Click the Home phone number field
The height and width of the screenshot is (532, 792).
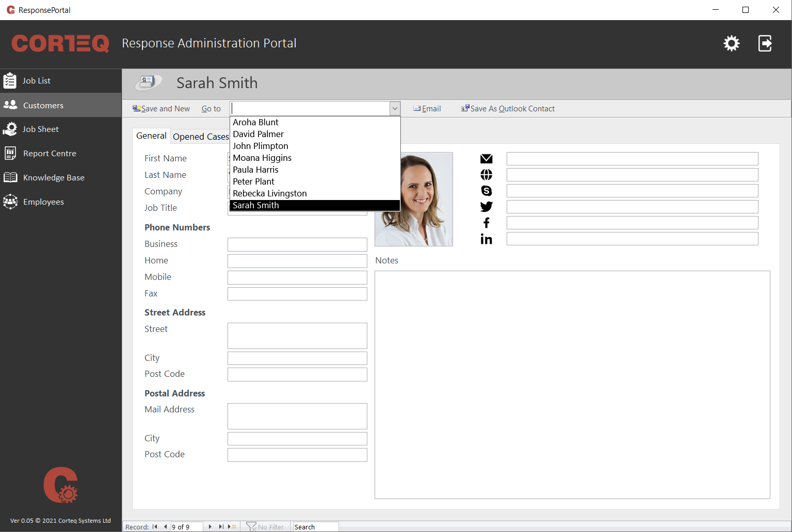(297, 261)
